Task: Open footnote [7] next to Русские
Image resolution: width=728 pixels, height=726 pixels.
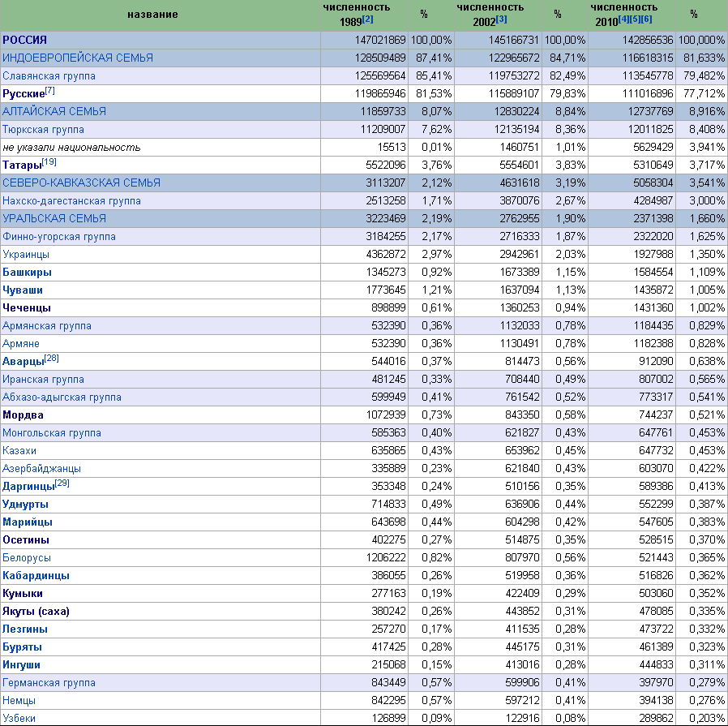Action: click(x=49, y=91)
